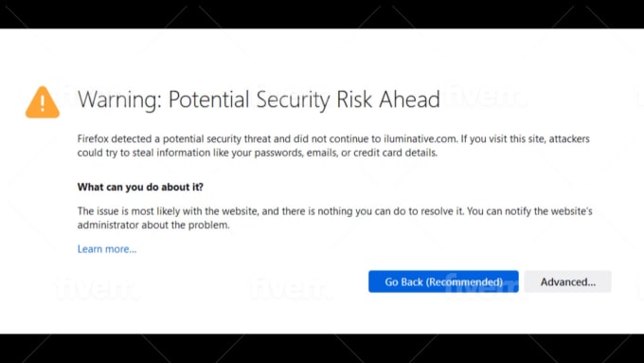Click the orange warning triangle icon
Viewport: 644px width, 363px height.
[x=43, y=102]
